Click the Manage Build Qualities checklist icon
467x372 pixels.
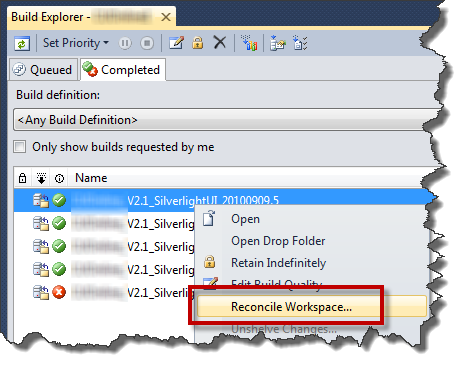coord(300,43)
